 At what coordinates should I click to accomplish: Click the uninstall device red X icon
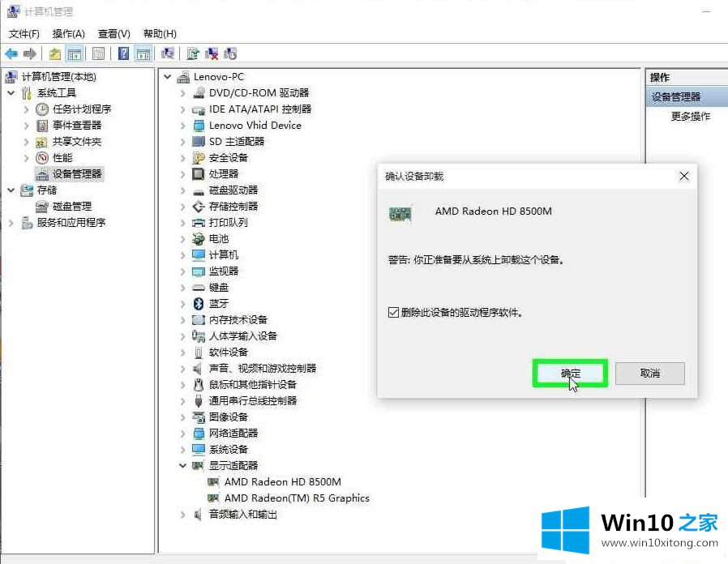click(212, 53)
